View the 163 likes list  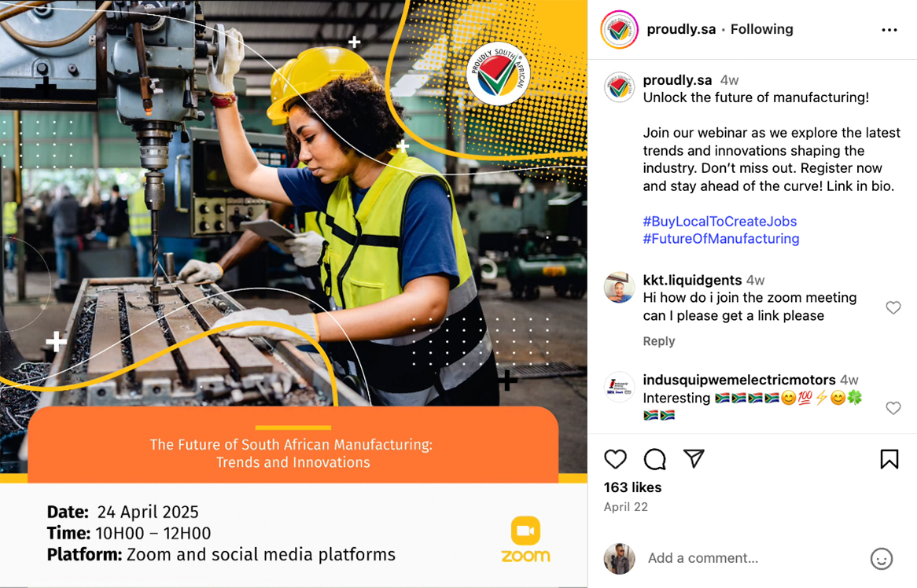(x=633, y=487)
